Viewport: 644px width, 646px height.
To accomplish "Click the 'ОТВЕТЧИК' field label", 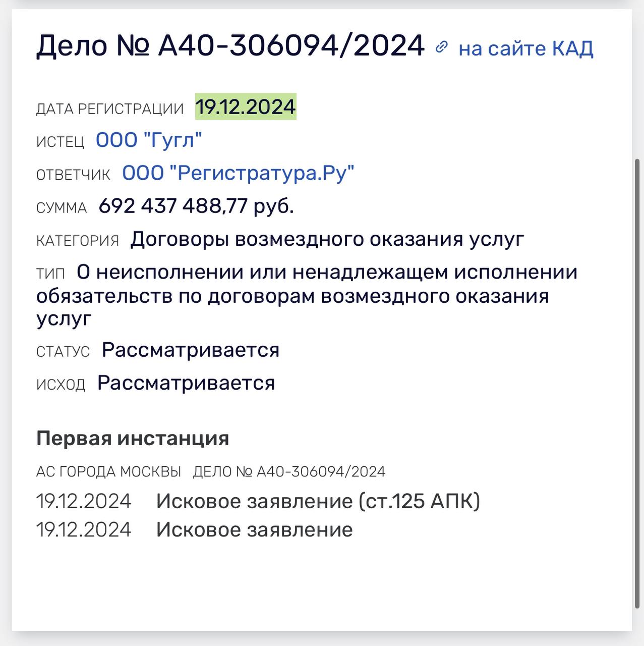I will 73,175.
